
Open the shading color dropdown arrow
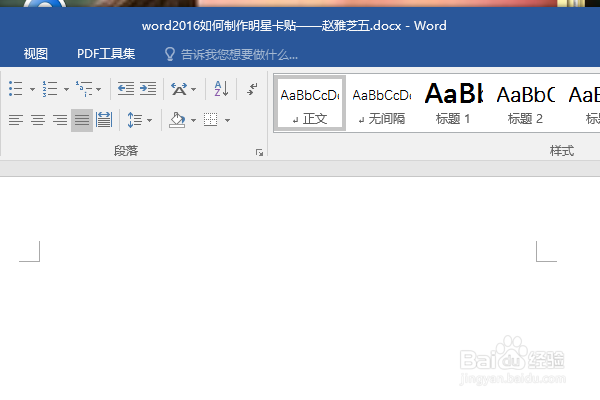[193, 120]
